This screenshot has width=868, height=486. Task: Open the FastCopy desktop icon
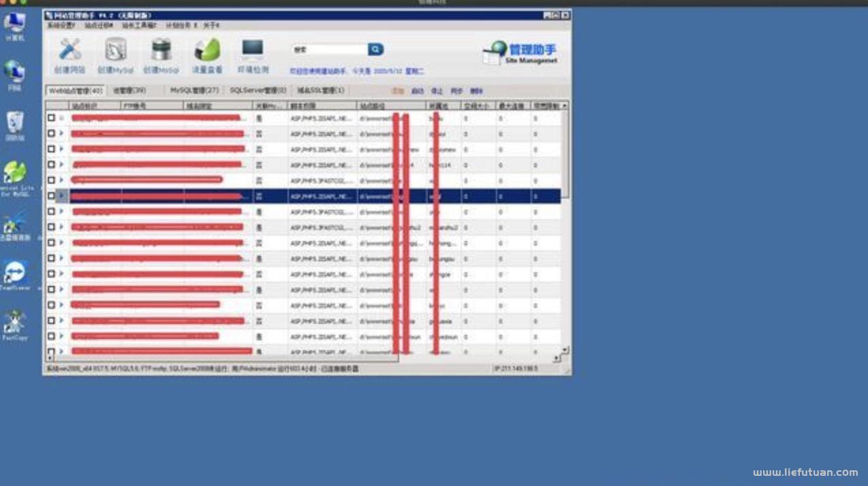14,325
